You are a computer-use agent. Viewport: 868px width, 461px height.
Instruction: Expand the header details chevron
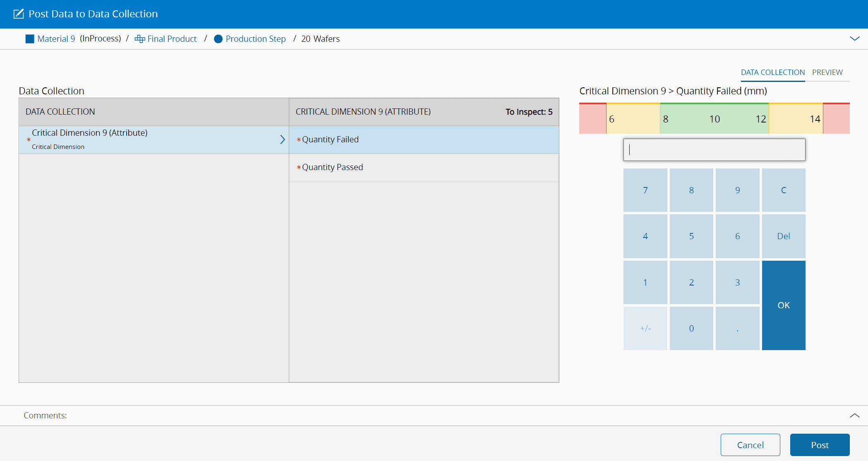[x=854, y=38]
